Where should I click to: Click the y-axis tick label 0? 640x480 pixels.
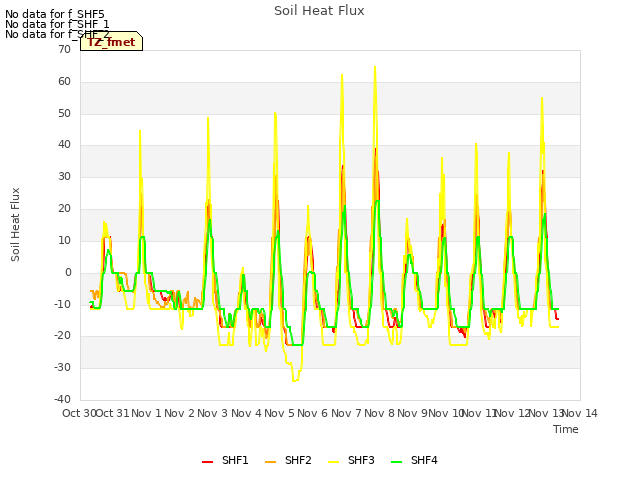point(68,272)
